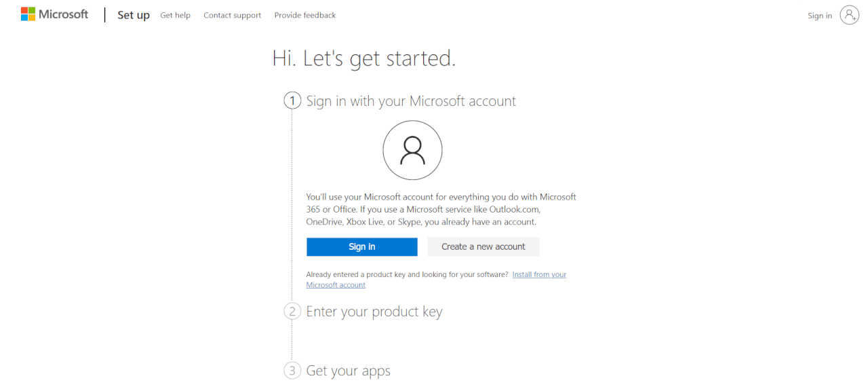
Task: Click the Microsoft wordmark text
Action: coord(64,14)
